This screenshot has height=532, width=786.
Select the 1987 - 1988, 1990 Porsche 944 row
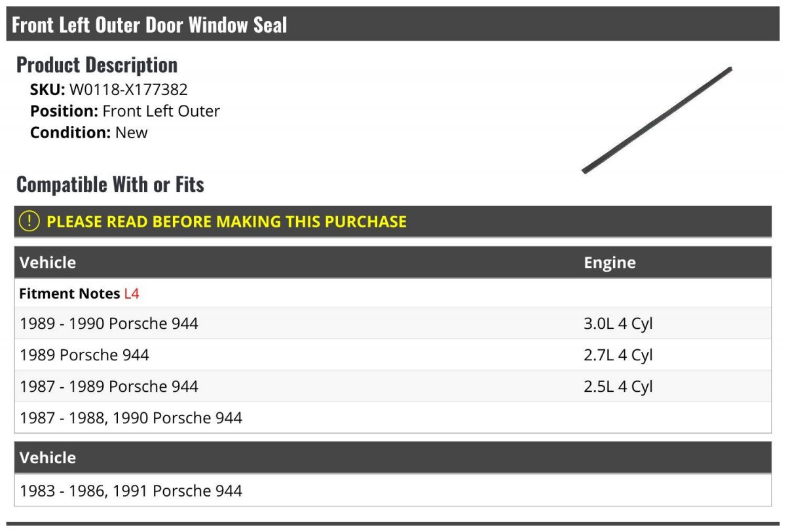[x=393, y=417]
